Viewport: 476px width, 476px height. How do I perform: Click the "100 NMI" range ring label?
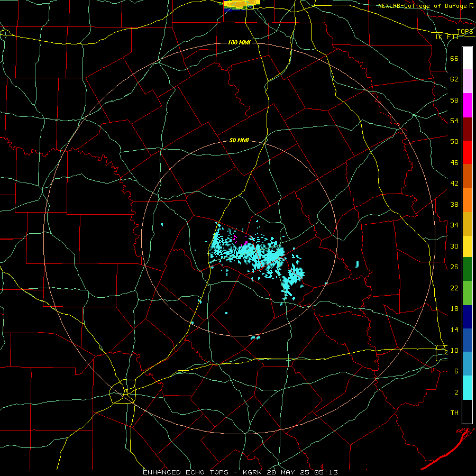(239, 42)
